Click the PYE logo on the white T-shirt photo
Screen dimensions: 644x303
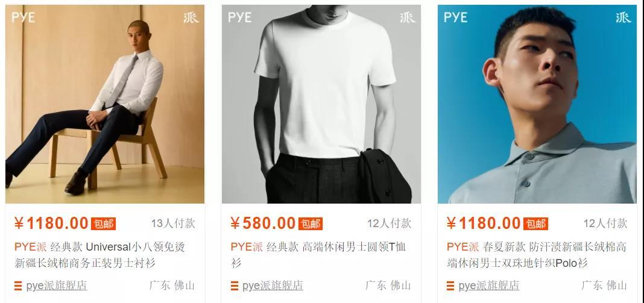pos(239,17)
